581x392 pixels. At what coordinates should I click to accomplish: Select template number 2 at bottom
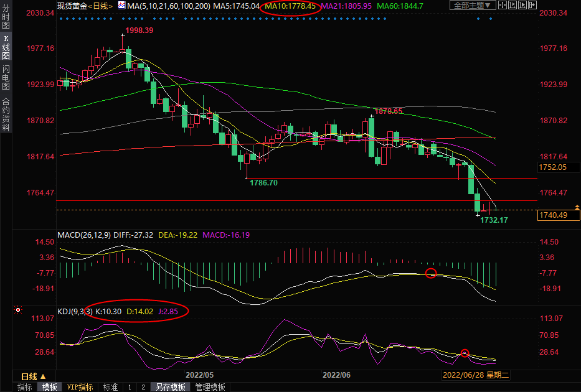pos(143,387)
